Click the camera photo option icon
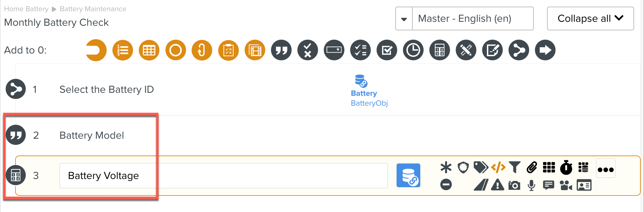 [x=514, y=185]
